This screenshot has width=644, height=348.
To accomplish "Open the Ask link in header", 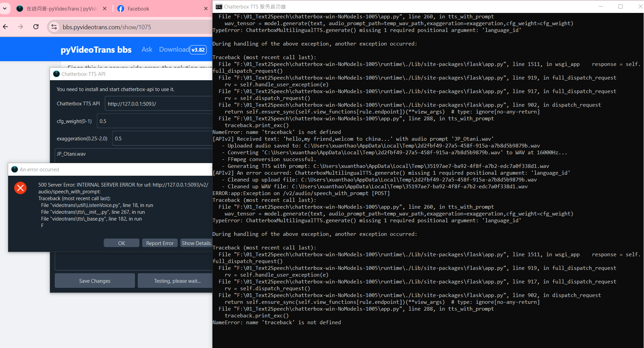I will coord(147,50).
